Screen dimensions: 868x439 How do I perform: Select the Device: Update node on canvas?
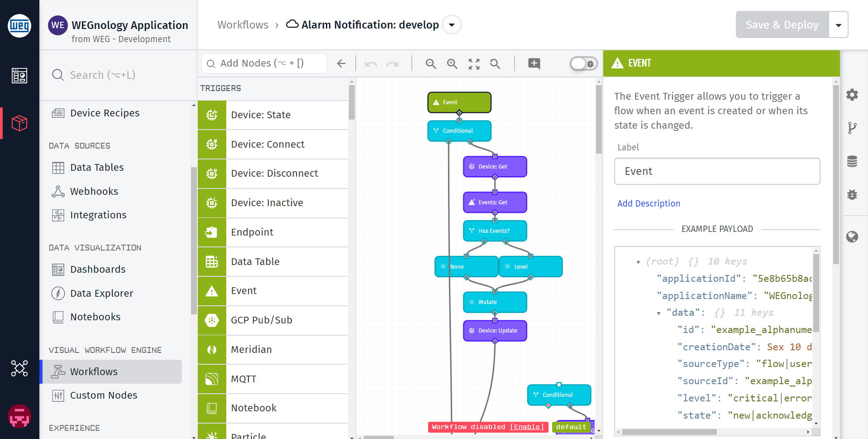click(495, 331)
